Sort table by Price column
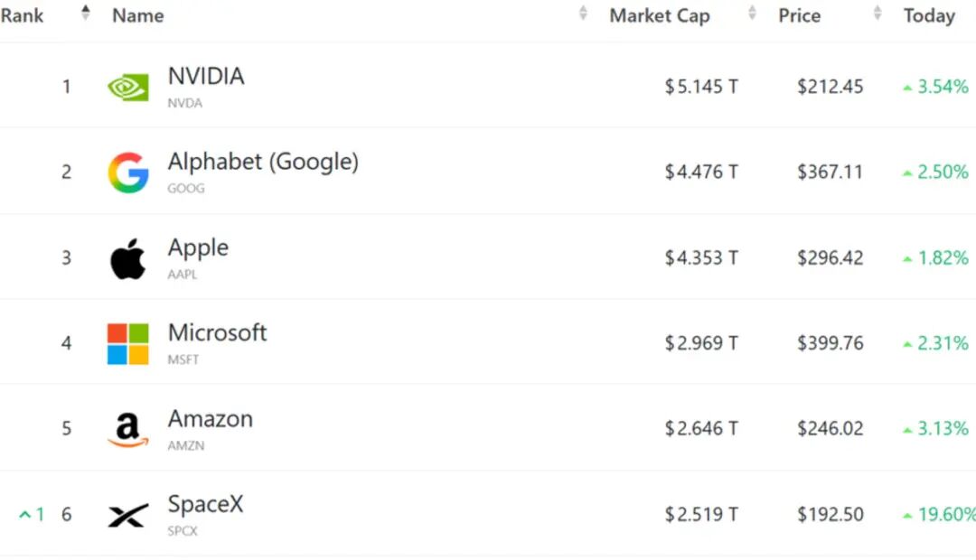The height and width of the screenshot is (560, 976). click(x=877, y=13)
